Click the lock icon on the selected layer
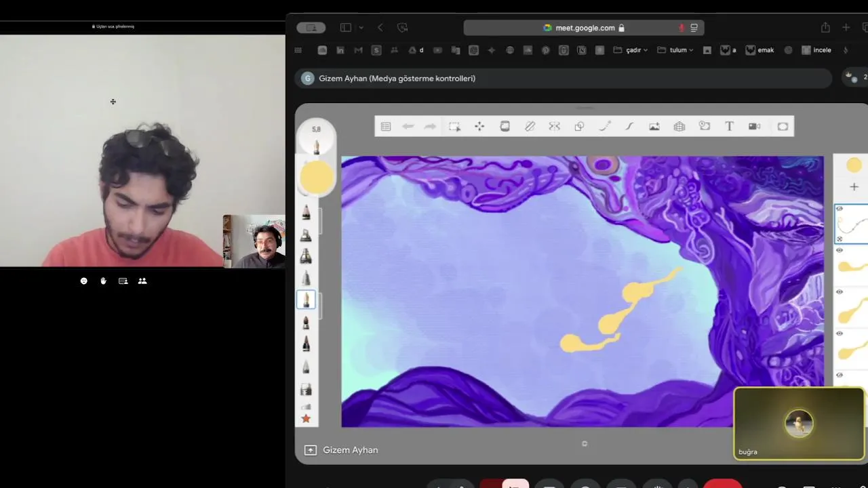868x488 pixels. [x=840, y=239]
